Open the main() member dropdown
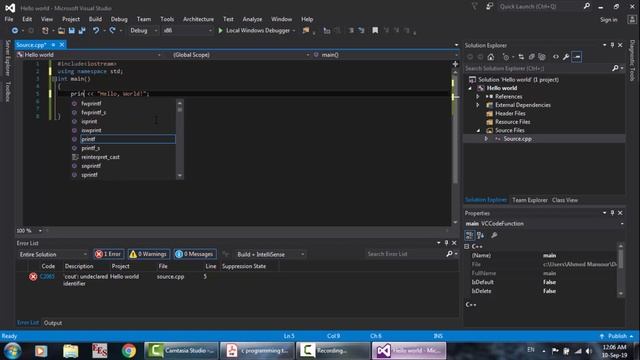Screen dimensions: 640x360 coord(385,55)
